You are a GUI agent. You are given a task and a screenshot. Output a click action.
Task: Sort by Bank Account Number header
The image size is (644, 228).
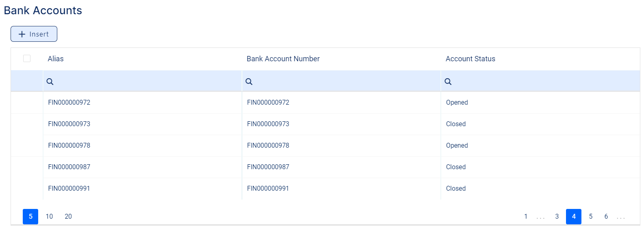point(283,59)
